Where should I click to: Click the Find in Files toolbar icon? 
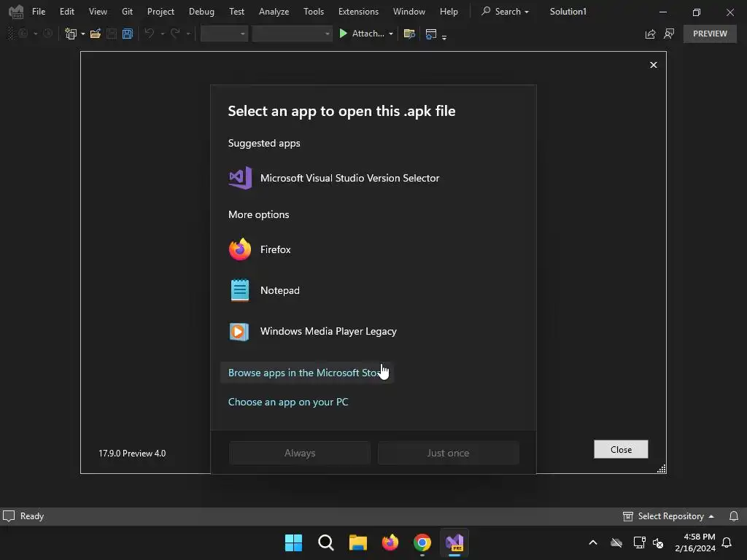(409, 34)
